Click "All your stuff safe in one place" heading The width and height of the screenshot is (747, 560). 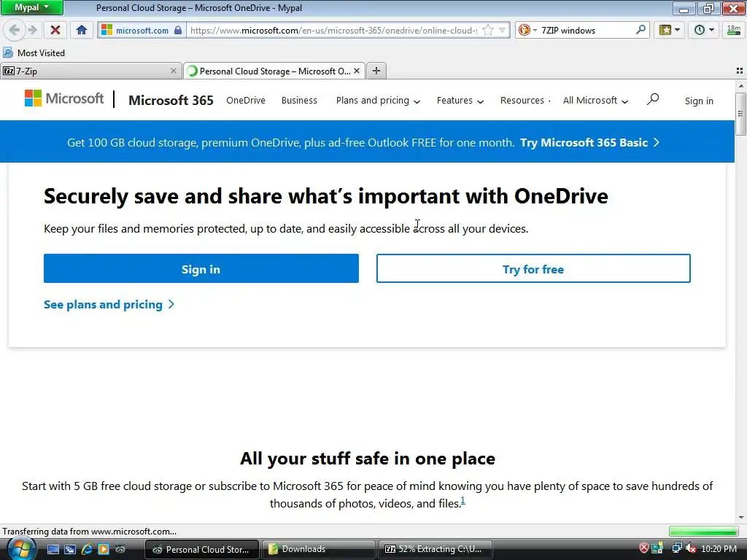(x=368, y=459)
